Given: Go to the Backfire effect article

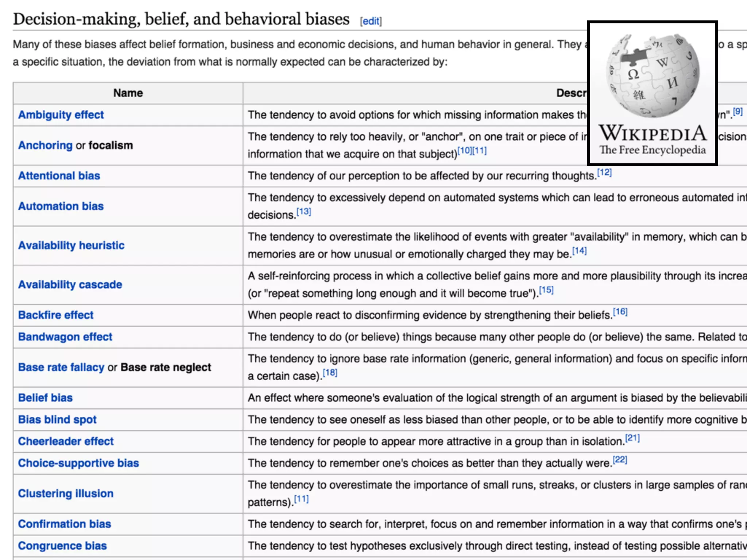Looking at the screenshot, I should (x=56, y=315).
